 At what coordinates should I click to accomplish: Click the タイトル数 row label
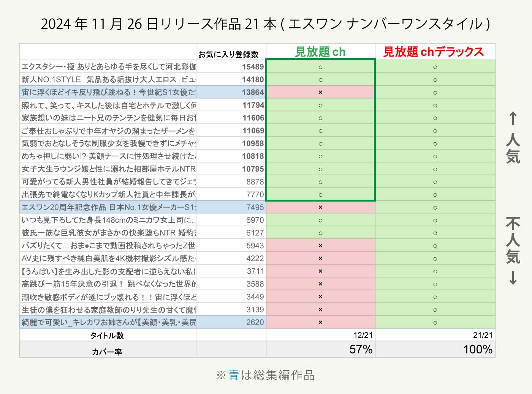click(108, 335)
